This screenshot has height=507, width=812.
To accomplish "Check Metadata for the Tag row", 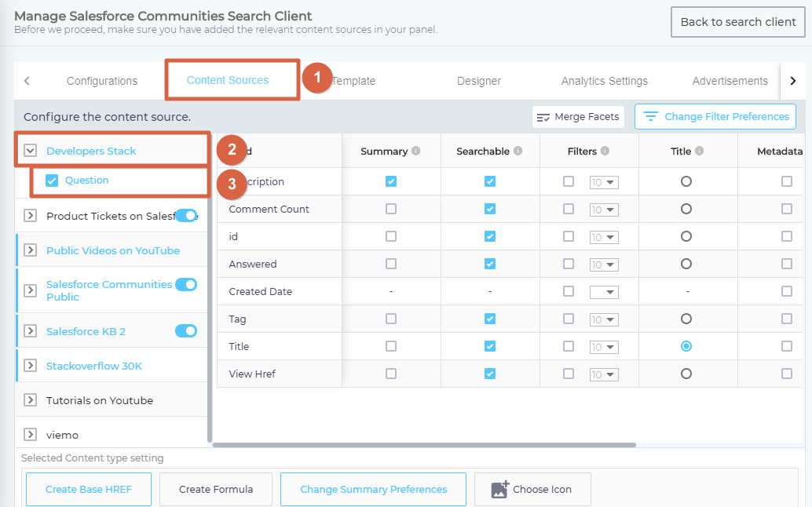I will [x=787, y=318].
